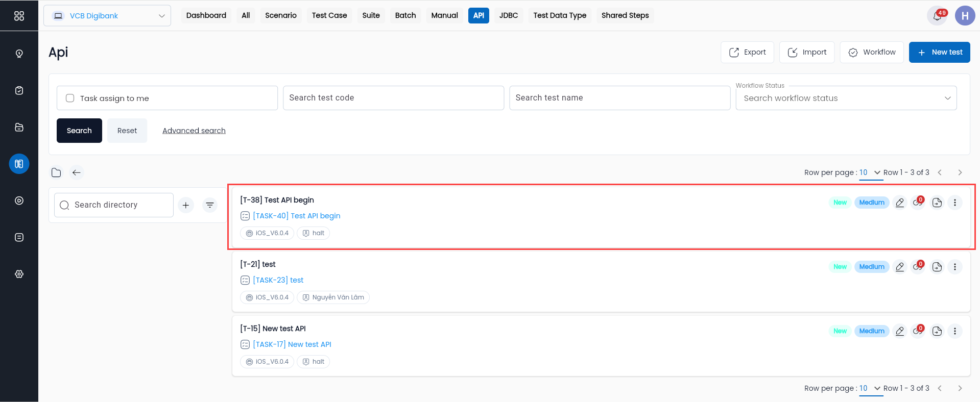
Task: Open the Search workflow status dropdown
Action: [x=846, y=98]
